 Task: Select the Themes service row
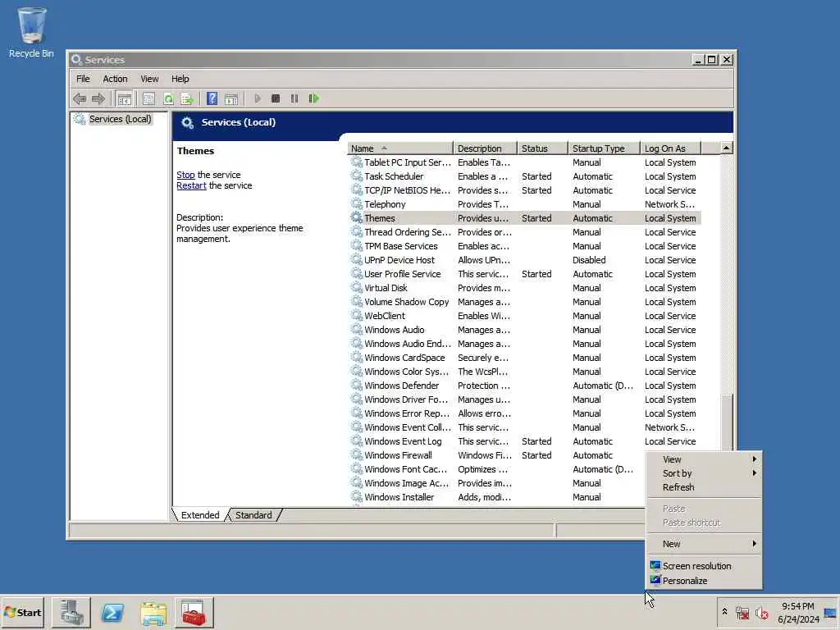pos(525,218)
